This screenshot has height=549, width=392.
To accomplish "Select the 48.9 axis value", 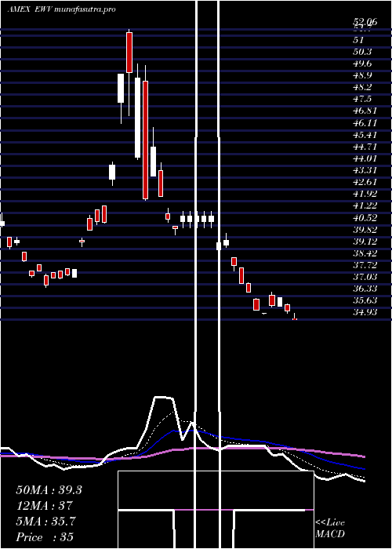I will tap(362, 75).
